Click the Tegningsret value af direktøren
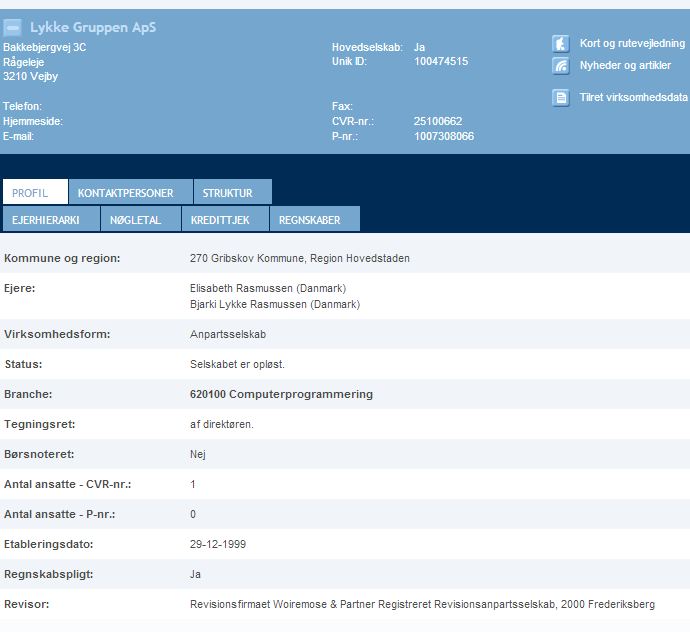Viewport: 690px width, 632px height. coord(222,424)
